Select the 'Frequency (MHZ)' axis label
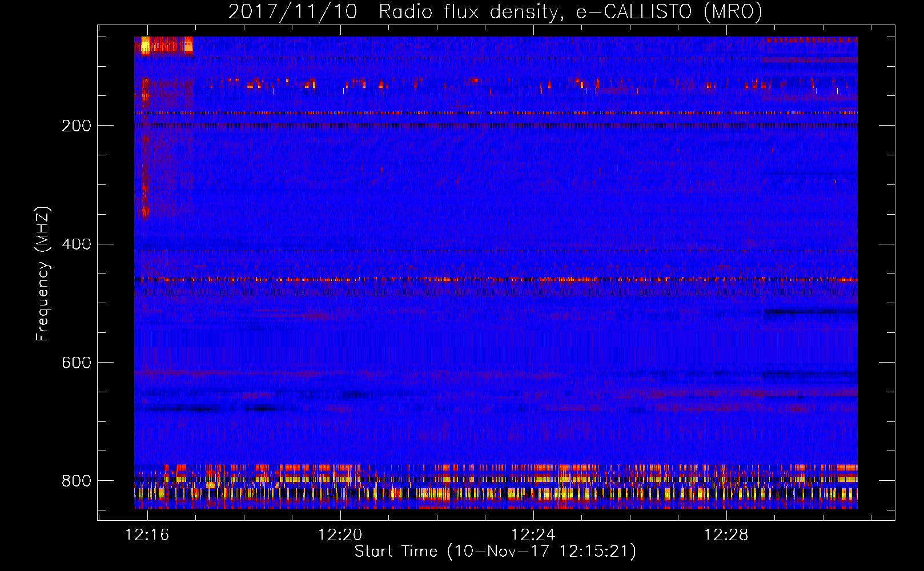 click(x=42, y=274)
